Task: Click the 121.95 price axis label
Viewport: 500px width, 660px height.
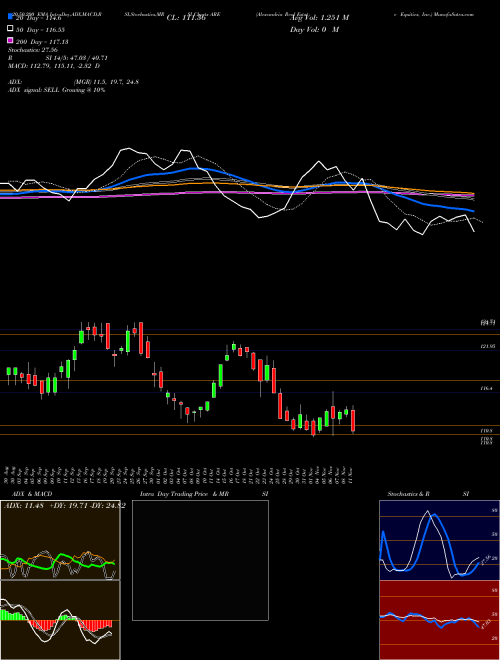Action: [488, 346]
